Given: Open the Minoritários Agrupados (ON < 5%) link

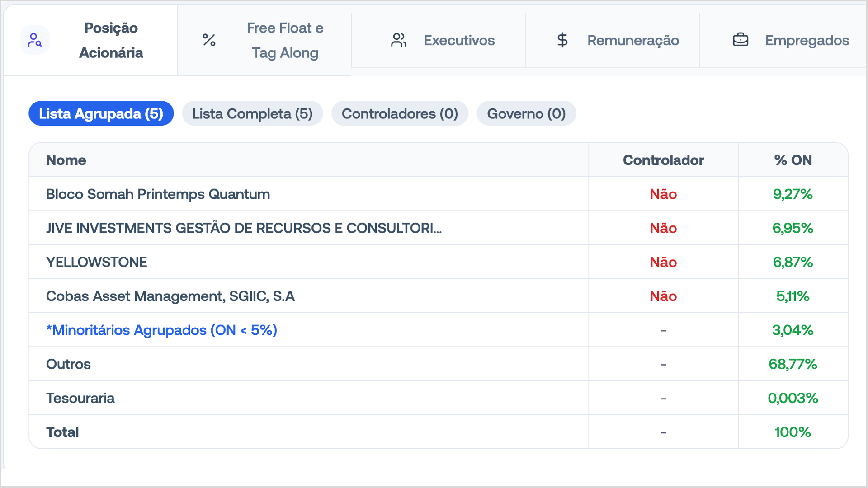Looking at the screenshot, I should point(161,330).
